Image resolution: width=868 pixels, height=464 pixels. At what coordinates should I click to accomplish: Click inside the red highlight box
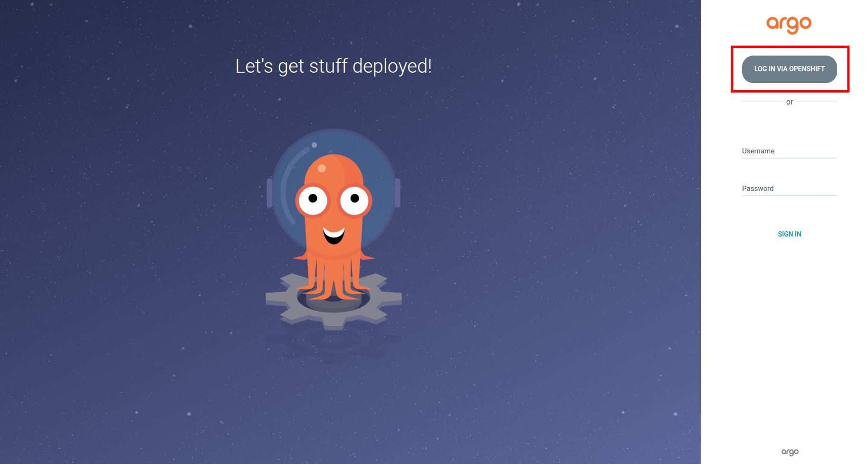click(789, 69)
